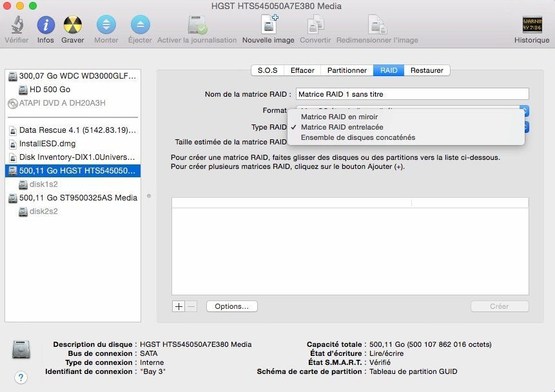The width and height of the screenshot is (555, 392).
Task: Open the Format dropdown
Action: coord(525,111)
